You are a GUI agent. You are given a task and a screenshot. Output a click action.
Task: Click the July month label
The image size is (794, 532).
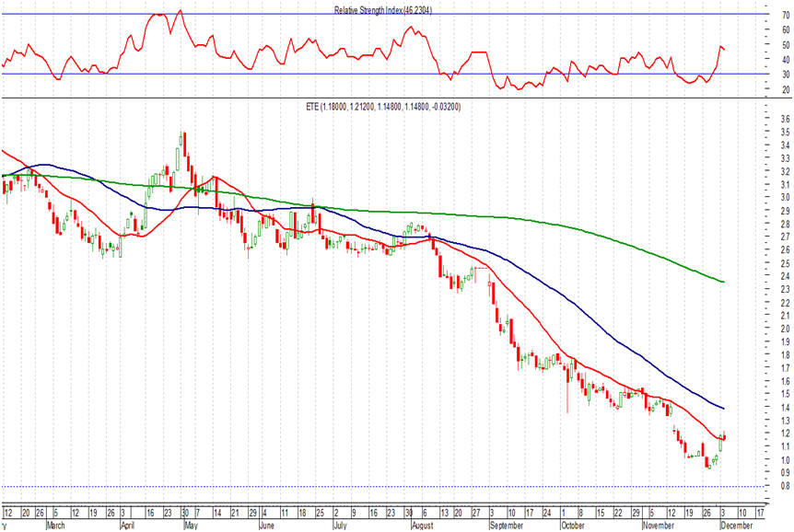[340, 526]
